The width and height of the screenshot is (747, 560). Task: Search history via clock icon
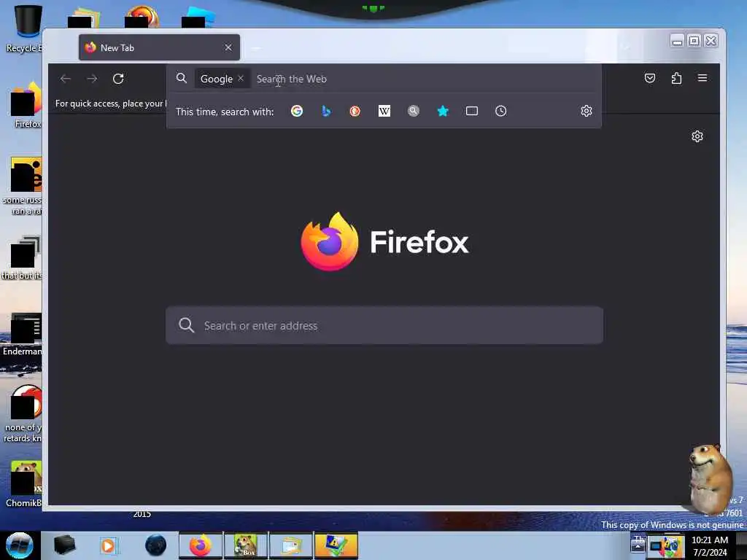tap(500, 111)
